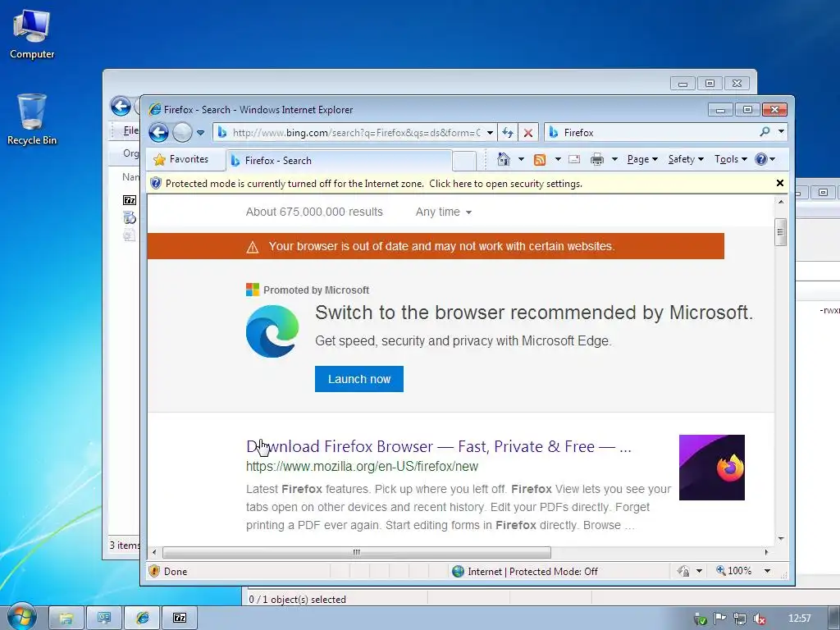Select the Firefox - Search tab

[339, 160]
